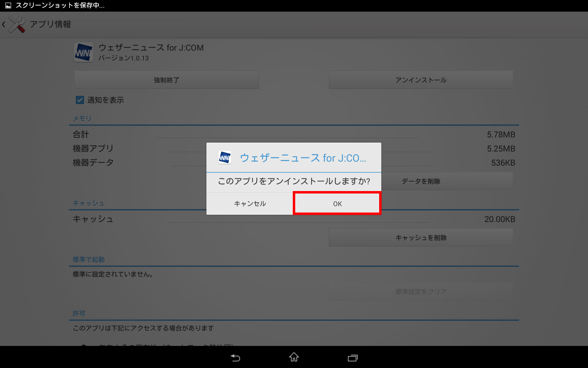Tap the WN app icon in dialog title
The image size is (588, 368).
224,158
